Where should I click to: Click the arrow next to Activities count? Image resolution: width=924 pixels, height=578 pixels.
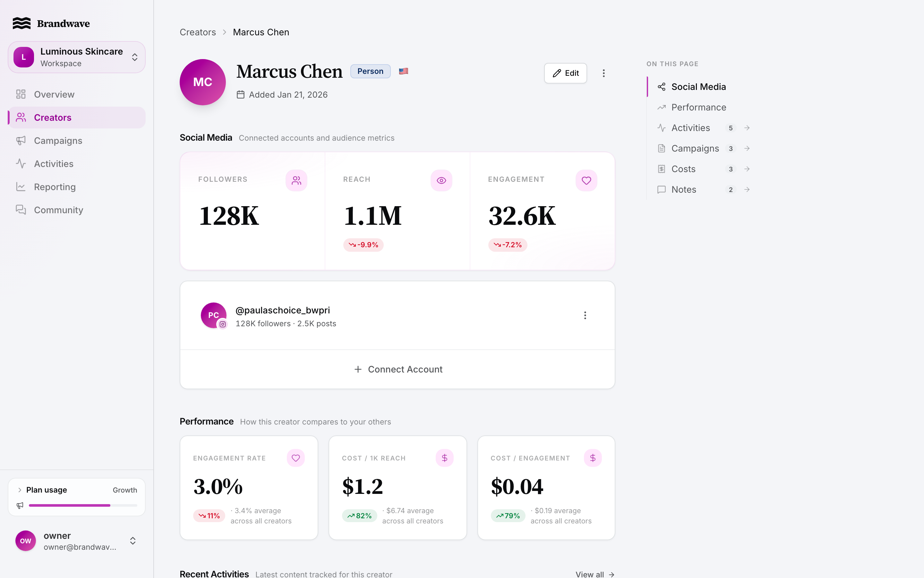[x=747, y=128]
